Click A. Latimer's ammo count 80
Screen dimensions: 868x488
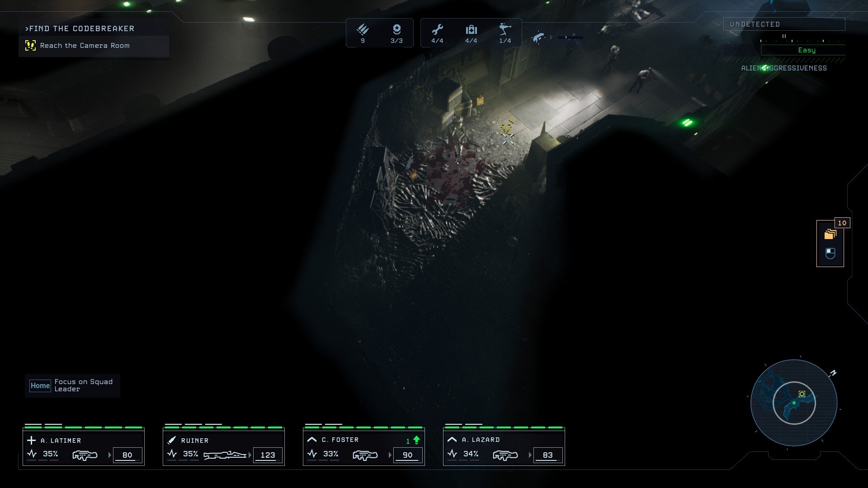pos(127,455)
